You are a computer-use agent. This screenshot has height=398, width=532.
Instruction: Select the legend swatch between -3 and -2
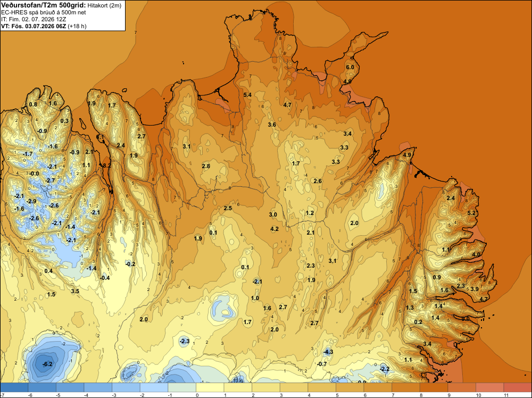[x=126, y=387]
